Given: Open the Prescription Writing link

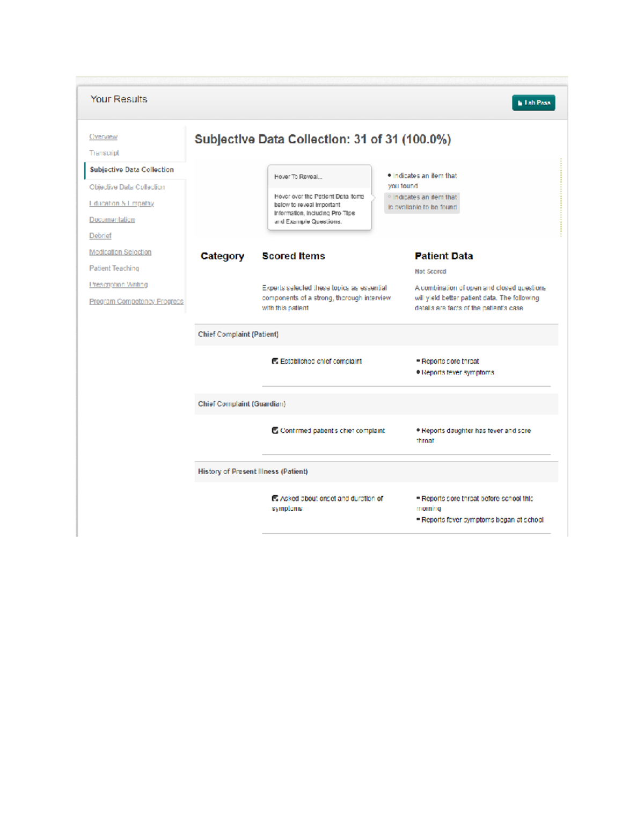Looking at the screenshot, I should tap(118, 285).
